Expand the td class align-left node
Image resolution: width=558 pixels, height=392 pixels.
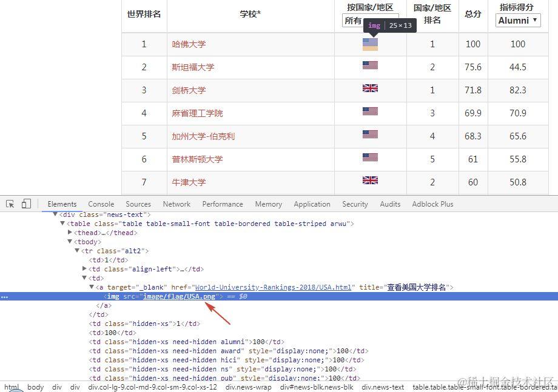[84, 268]
